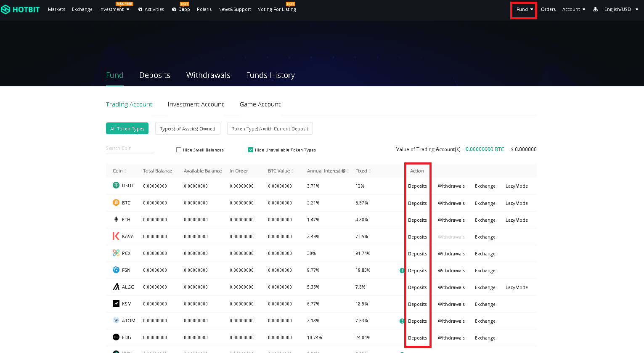Uncheck Hide Unavailable Token Types

pyautogui.click(x=251, y=150)
